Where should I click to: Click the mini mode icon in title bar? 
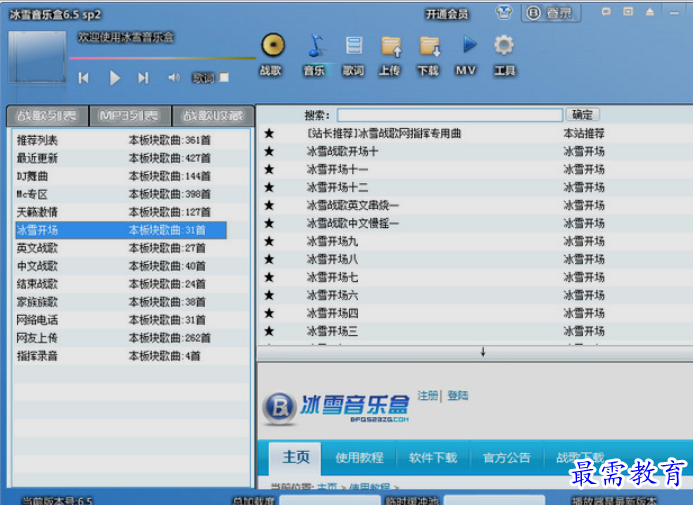[628, 12]
